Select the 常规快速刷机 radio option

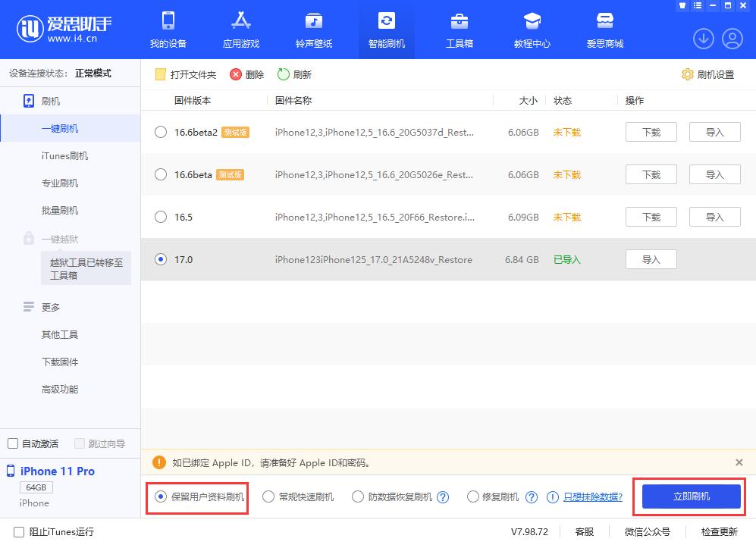coord(268,496)
